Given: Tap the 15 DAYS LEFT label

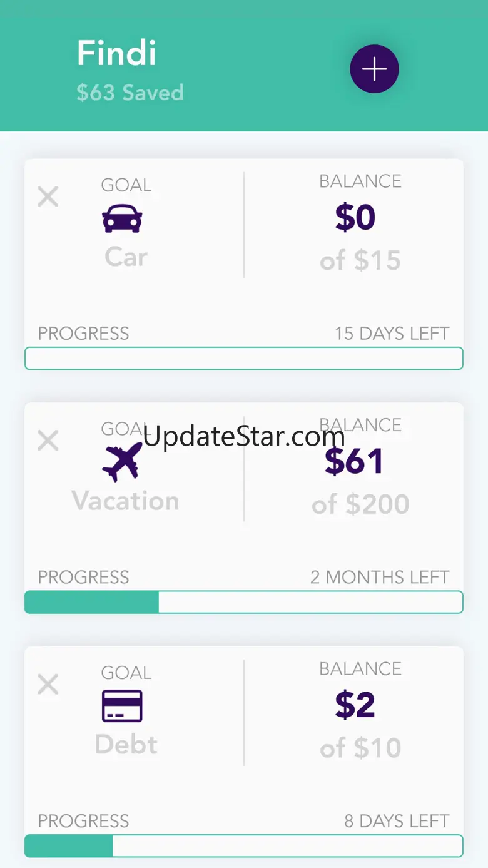Looking at the screenshot, I should coord(392,334).
